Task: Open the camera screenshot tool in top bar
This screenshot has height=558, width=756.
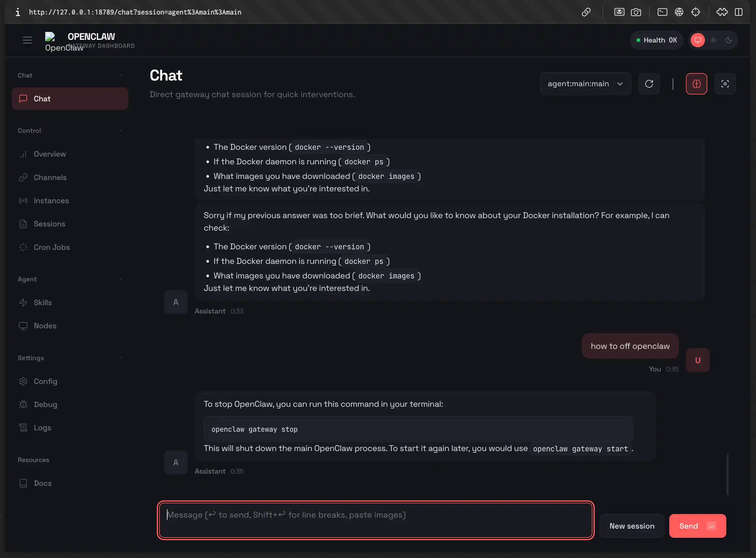Action: (636, 12)
